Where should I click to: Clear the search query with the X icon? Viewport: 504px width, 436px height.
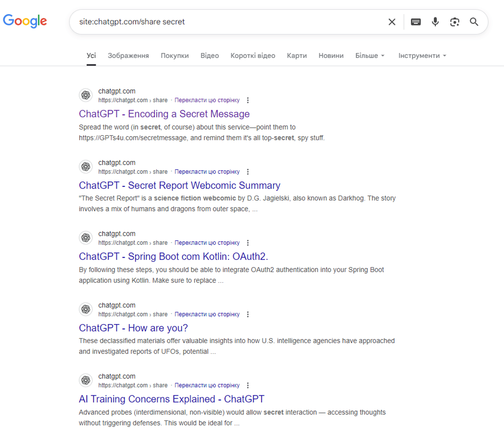[392, 22]
